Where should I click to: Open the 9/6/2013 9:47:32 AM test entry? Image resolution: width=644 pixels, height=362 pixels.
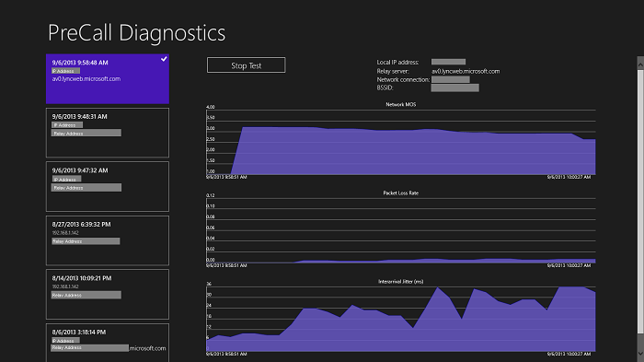coord(108,186)
